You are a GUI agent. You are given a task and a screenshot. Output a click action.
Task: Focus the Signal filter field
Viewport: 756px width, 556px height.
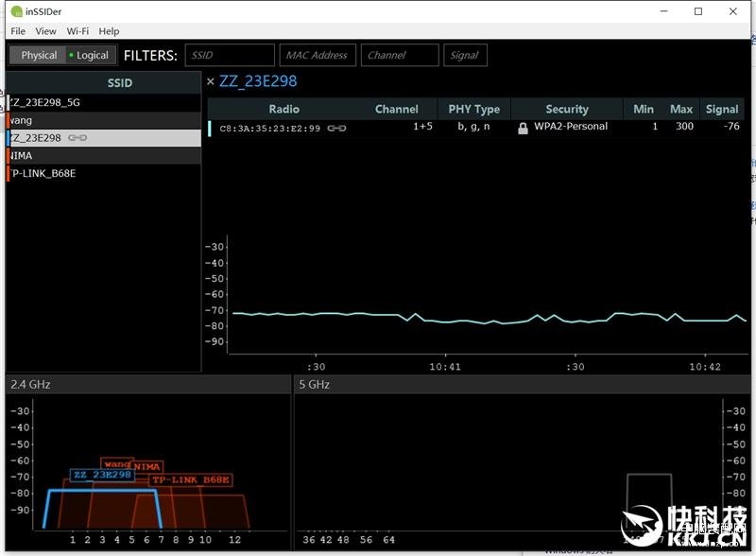point(465,55)
